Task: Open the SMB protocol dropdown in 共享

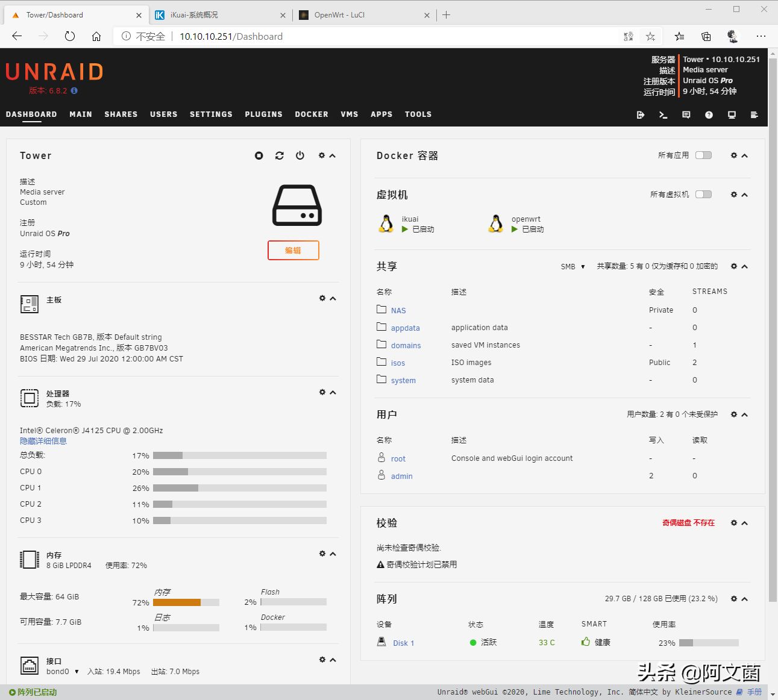Action: (573, 266)
